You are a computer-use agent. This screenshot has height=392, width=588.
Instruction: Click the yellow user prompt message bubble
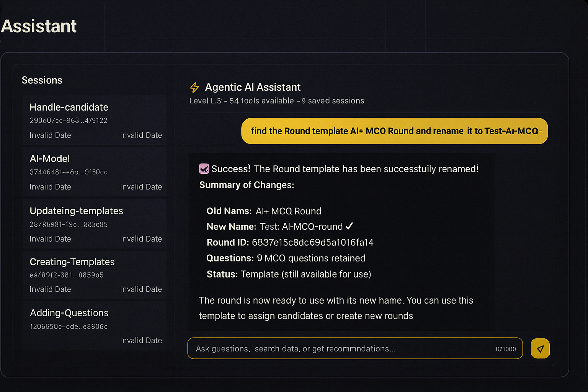(x=394, y=131)
